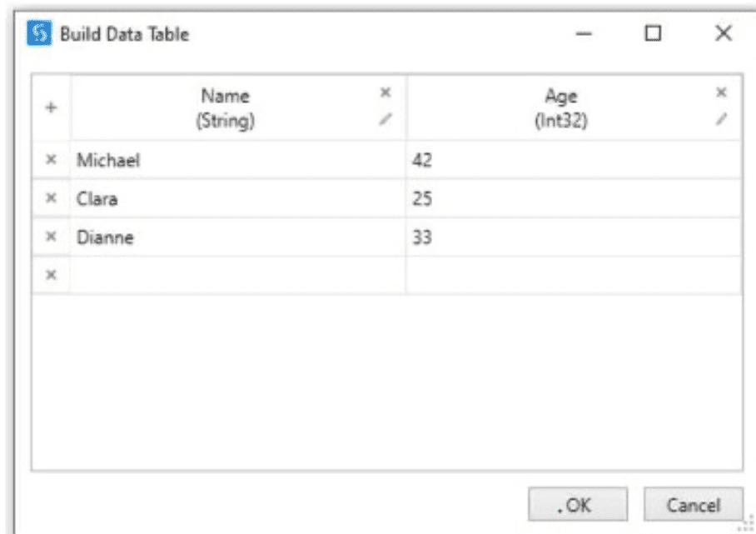This screenshot has height=534, width=756.
Task: Click the UiPath logo in title bar
Action: click(39, 33)
